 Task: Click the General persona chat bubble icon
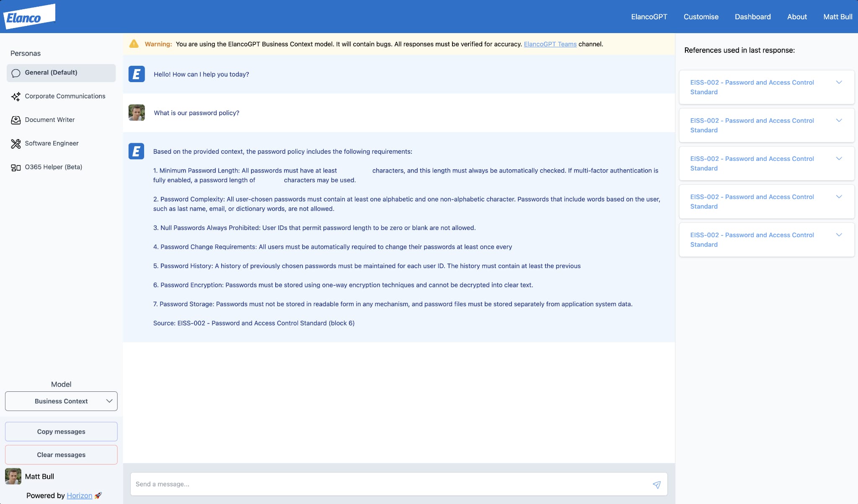point(16,73)
